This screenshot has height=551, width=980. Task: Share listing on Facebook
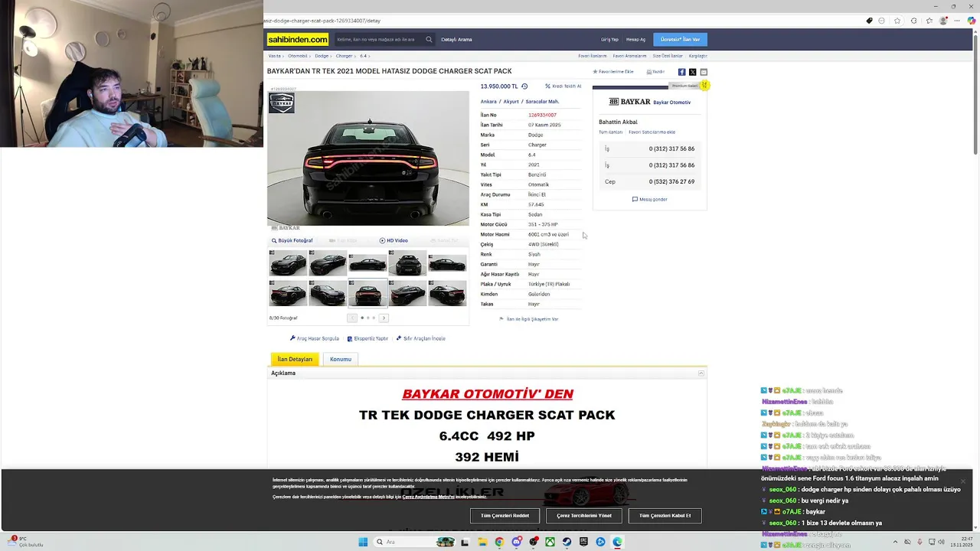click(681, 72)
